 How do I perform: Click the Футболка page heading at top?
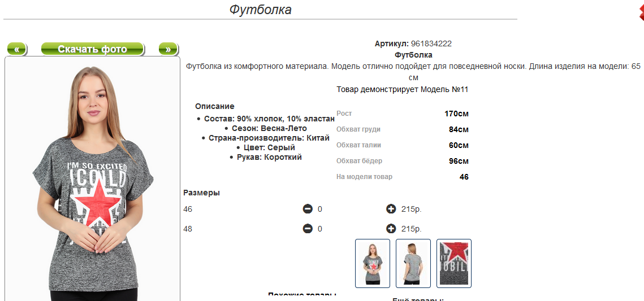pos(260,10)
